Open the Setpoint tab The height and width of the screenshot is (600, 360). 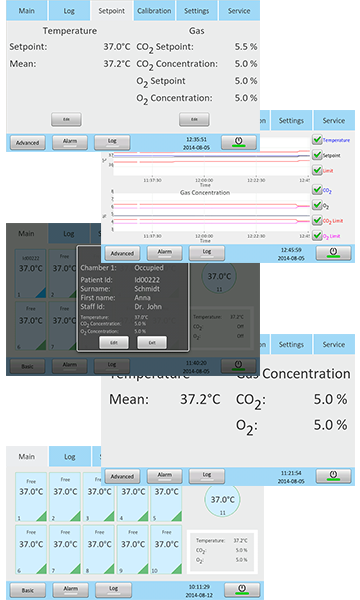click(x=111, y=11)
